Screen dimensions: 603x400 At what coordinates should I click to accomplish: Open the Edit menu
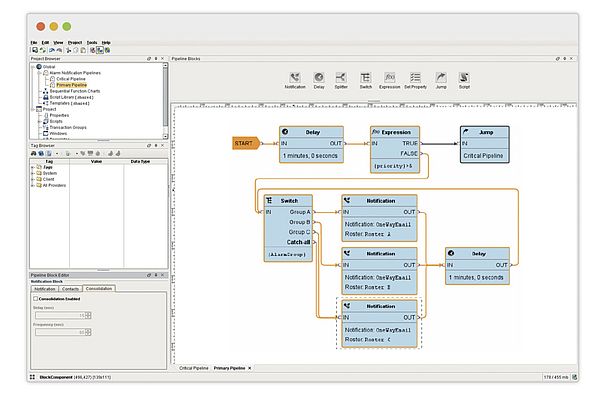click(45, 43)
